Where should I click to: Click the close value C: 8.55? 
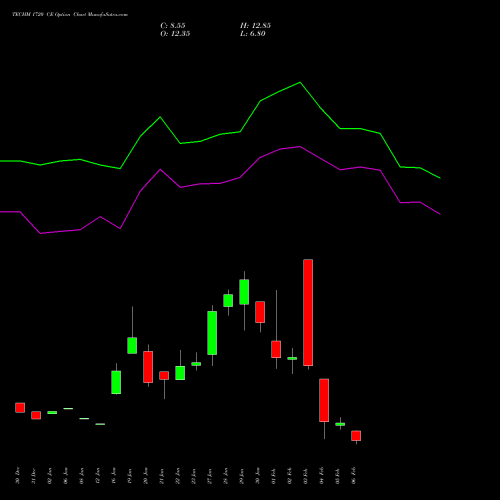(x=173, y=26)
